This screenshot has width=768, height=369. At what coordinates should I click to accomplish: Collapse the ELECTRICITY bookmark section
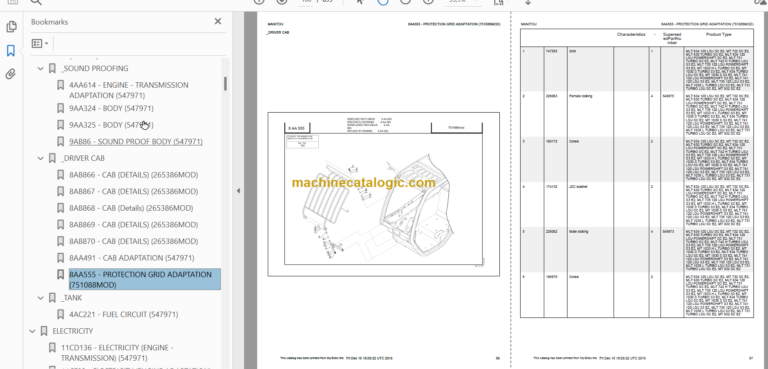pos(32,331)
